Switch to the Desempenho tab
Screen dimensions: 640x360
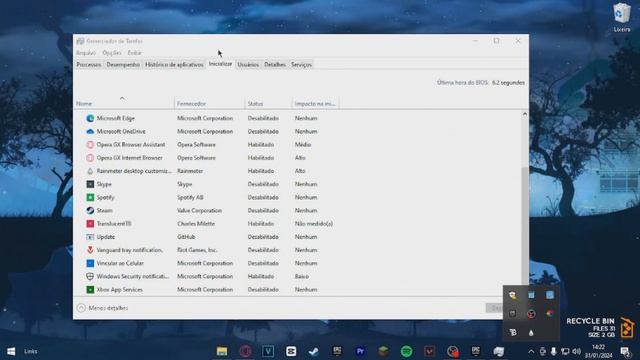[x=123, y=64]
